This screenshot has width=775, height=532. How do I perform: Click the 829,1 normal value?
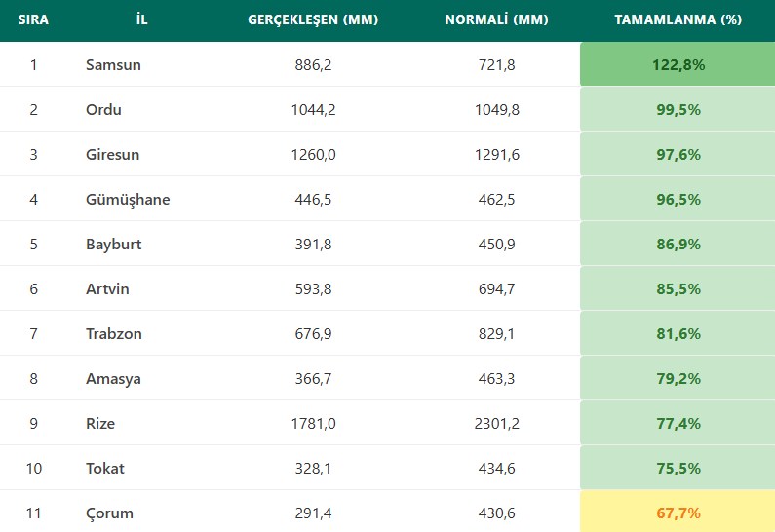(x=496, y=334)
